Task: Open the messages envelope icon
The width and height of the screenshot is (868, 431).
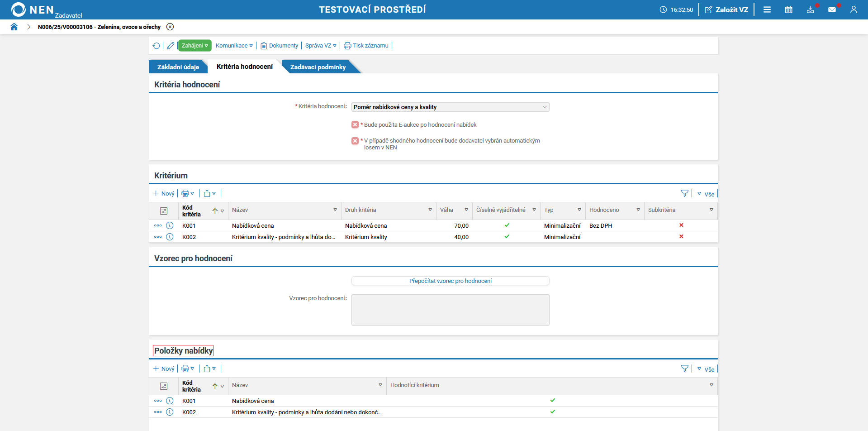Action: pos(832,10)
